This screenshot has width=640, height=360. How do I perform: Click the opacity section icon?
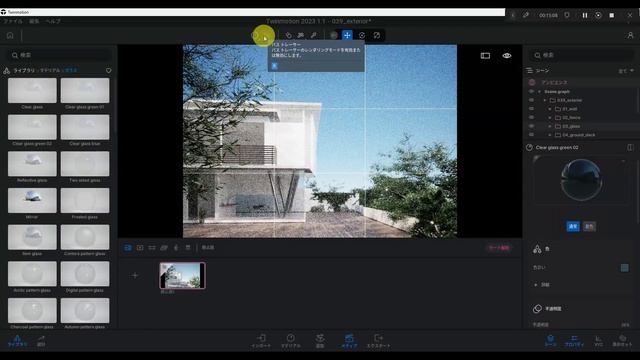pyautogui.click(x=537, y=309)
